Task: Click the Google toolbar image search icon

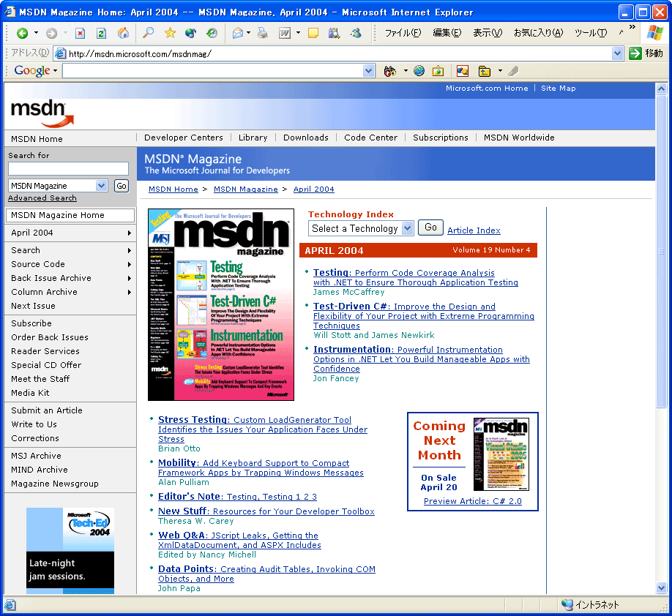Action: click(x=438, y=71)
